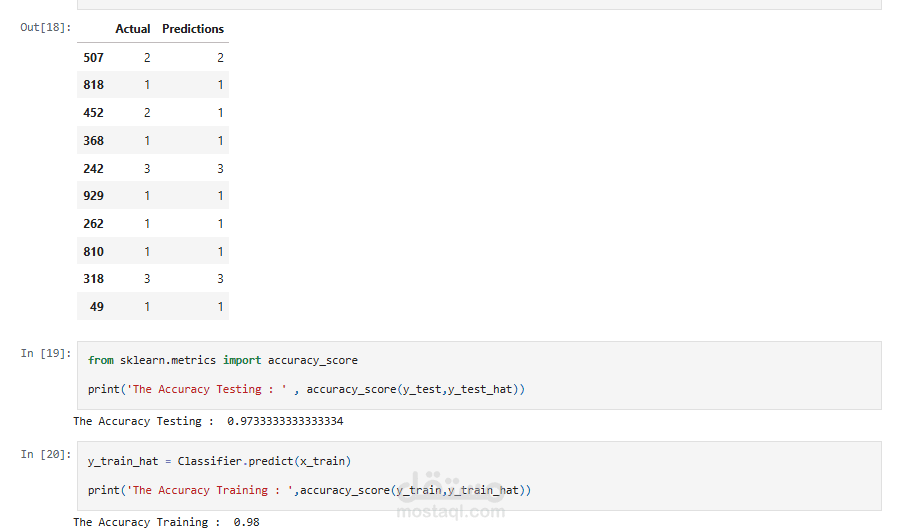Select row index 818 in the table

(93, 85)
